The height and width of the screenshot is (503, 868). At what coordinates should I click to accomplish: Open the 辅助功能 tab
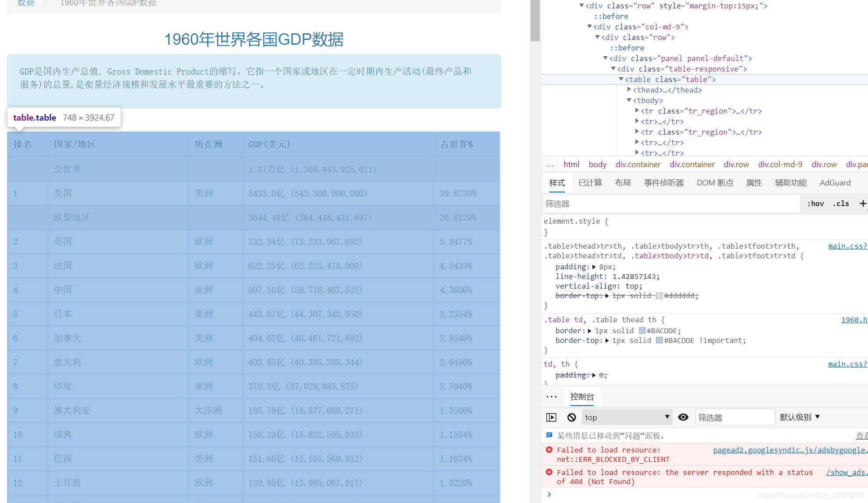tap(791, 183)
